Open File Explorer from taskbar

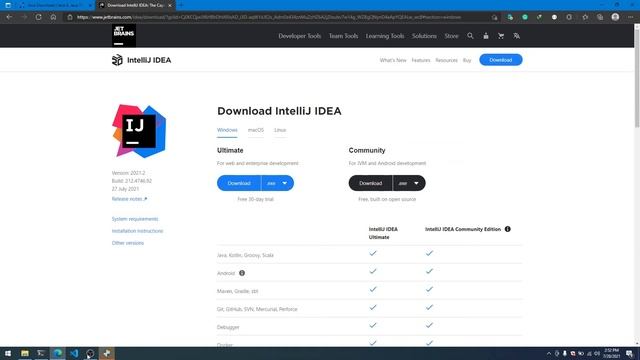click(x=25, y=353)
